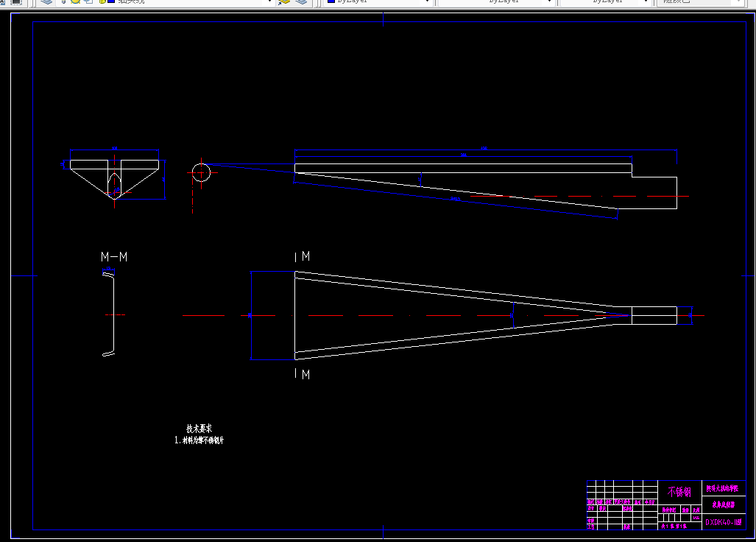Select the small white circle with red crosshair
The image size is (756, 542).
click(202, 172)
